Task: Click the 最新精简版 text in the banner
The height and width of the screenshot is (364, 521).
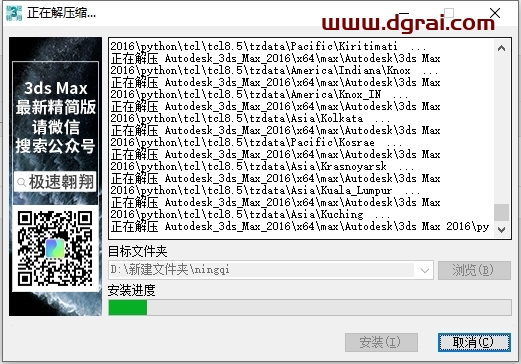Action: 56,107
